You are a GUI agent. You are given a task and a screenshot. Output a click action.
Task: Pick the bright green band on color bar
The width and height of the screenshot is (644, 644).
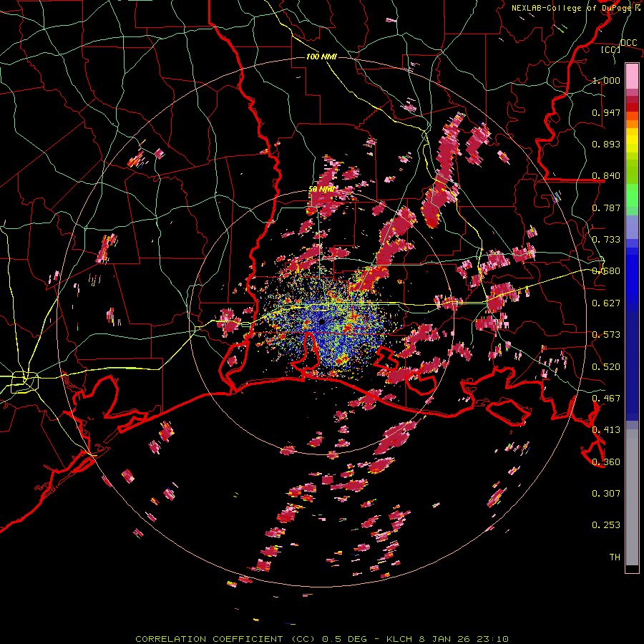coord(632,195)
